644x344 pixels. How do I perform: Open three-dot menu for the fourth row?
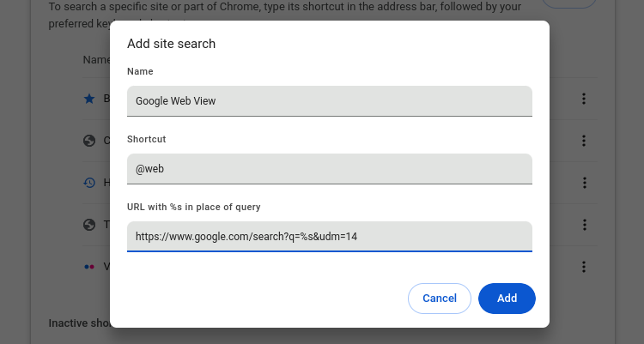(x=584, y=225)
